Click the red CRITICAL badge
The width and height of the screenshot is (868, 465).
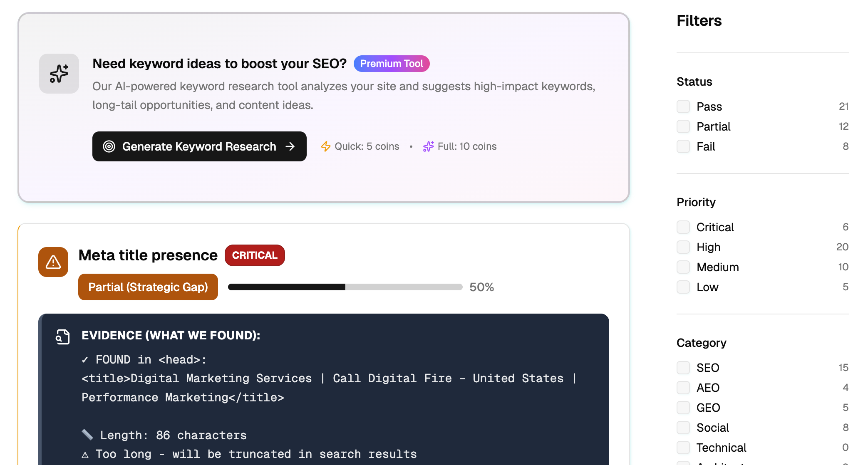255,255
